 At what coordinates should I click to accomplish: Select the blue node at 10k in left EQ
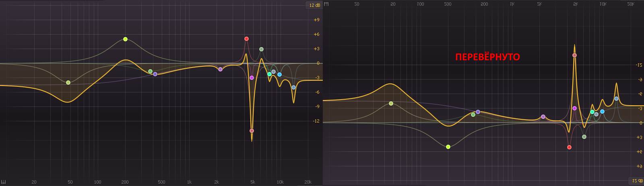coord(279,74)
